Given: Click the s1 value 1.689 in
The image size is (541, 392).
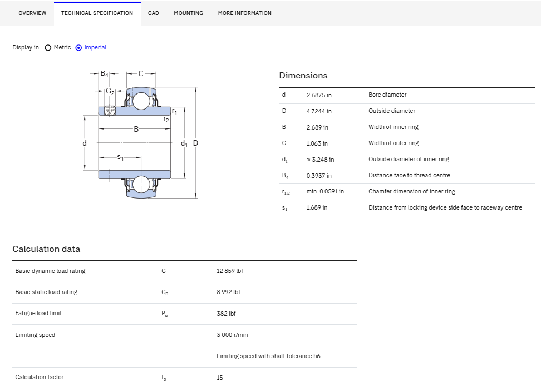Looking at the screenshot, I should [x=317, y=207].
